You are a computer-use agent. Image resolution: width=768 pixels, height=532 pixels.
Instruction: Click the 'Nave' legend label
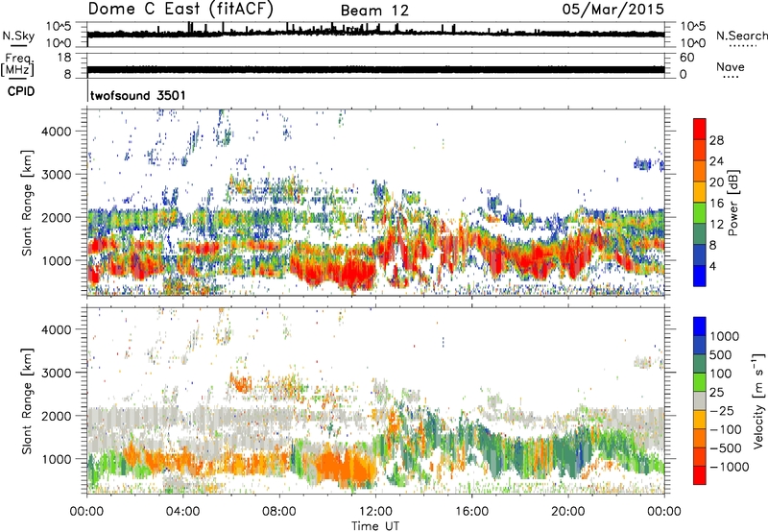click(731, 67)
